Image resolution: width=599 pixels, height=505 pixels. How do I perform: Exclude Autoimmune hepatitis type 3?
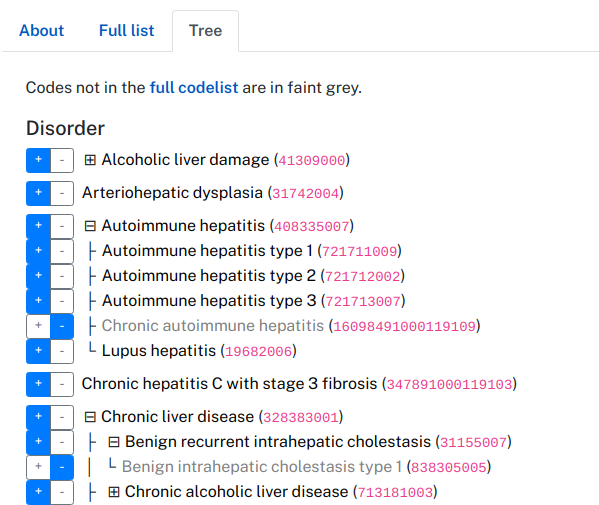[x=62, y=301]
